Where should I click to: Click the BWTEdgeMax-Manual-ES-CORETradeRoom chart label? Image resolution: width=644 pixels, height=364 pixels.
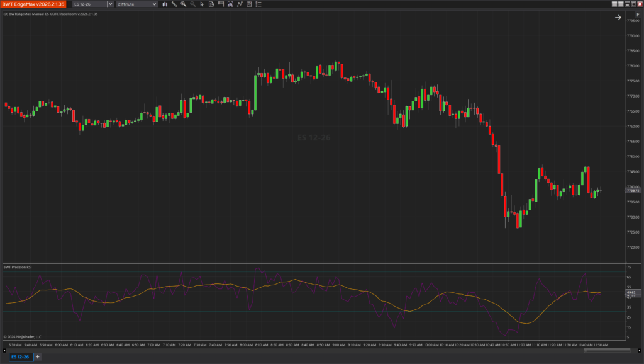50,14
